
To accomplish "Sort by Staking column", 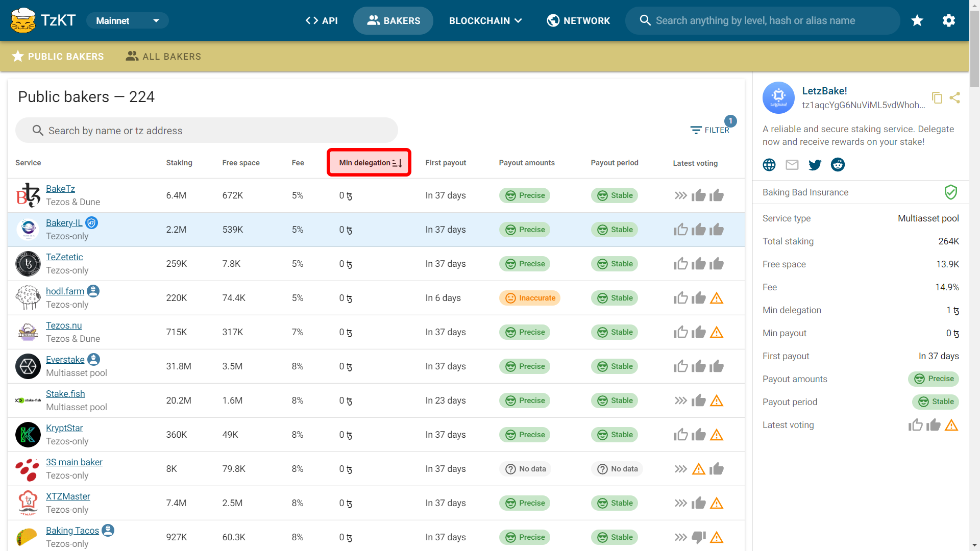I will click(179, 163).
